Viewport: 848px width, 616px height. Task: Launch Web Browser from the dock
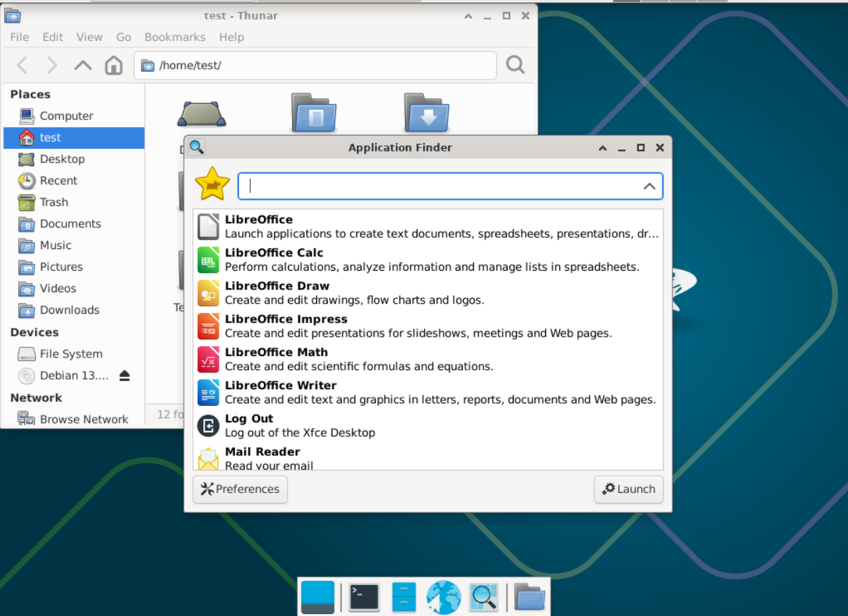(x=444, y=596)
